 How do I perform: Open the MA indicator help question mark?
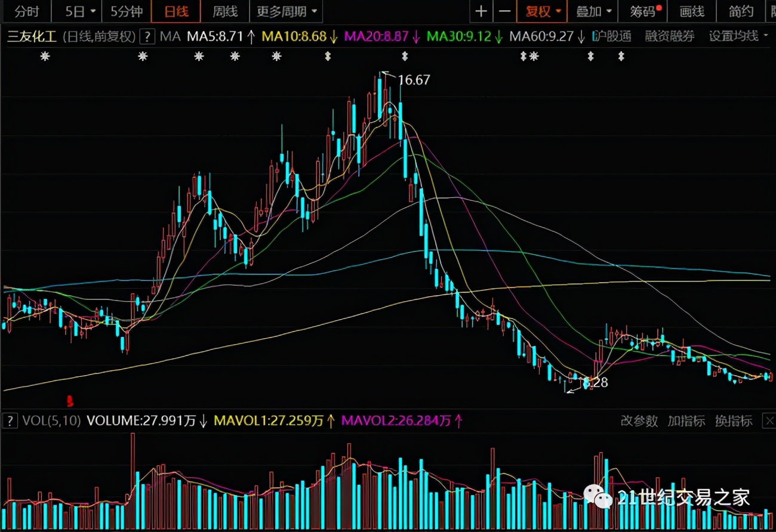point(147,36)
